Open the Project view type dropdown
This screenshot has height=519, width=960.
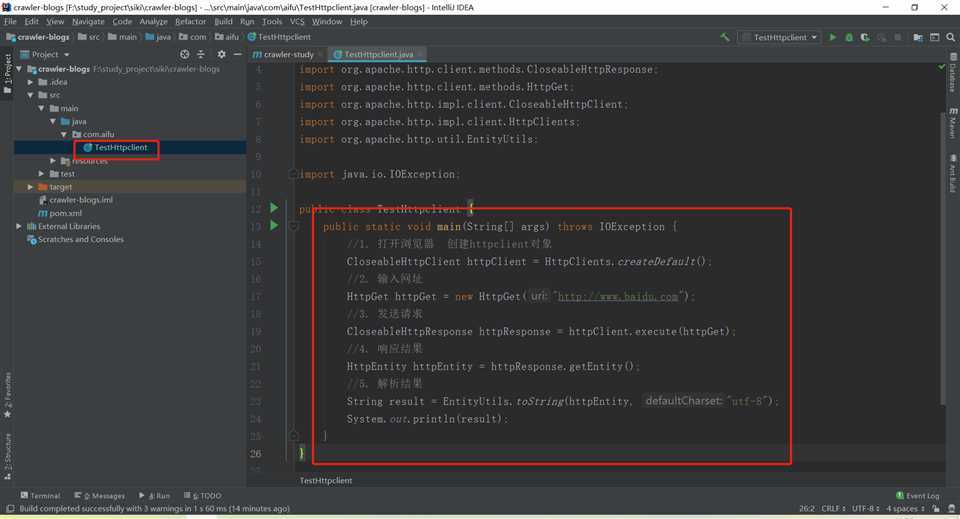[45, 54]
